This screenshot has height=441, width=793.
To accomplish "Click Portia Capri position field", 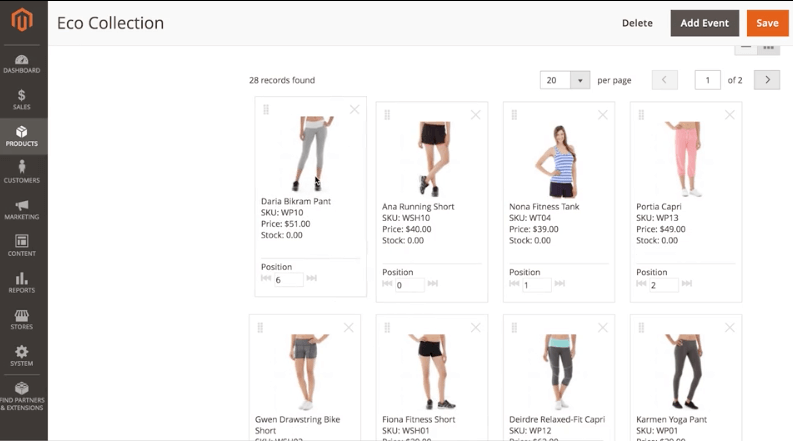I will [x=664, y=285].
